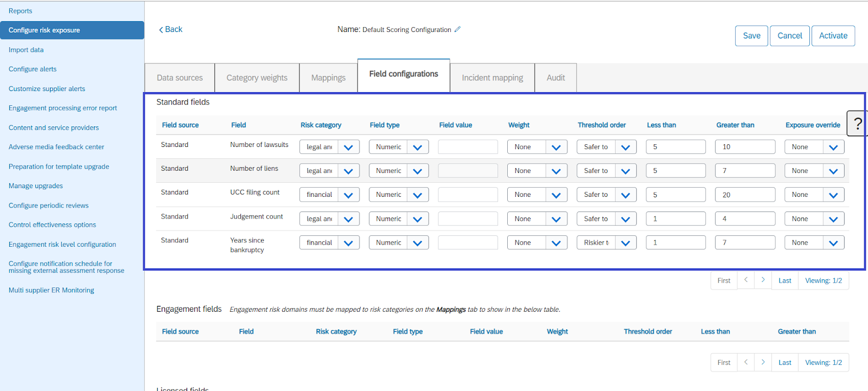Open Adverse media feedback center
Screen dimensions: 868x391
click(x=56, y=147)
